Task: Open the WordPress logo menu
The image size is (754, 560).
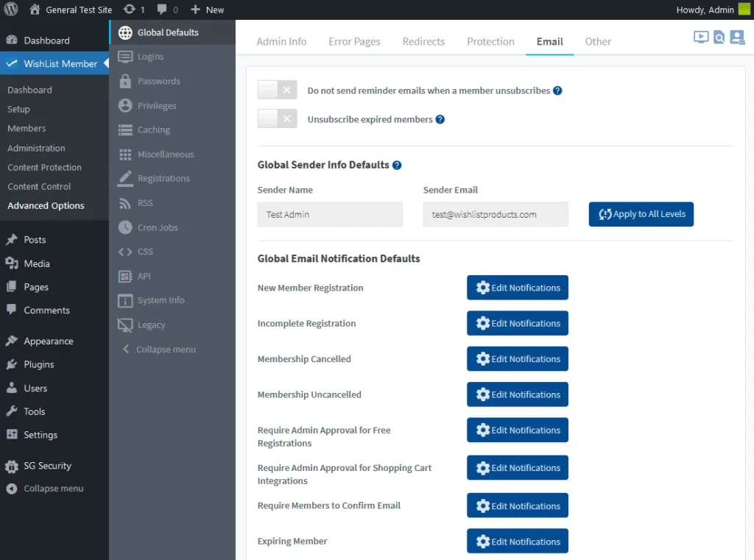Action: pyautogui.click(x=11, y=10)
